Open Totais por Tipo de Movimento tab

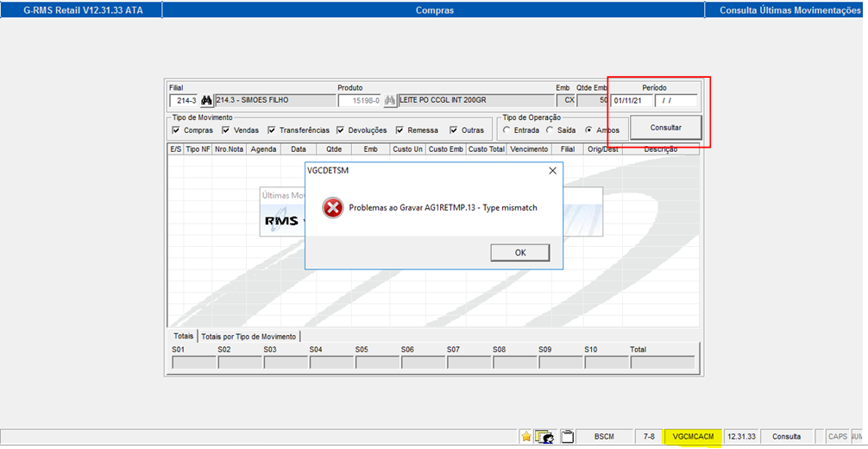pos(248,337)
